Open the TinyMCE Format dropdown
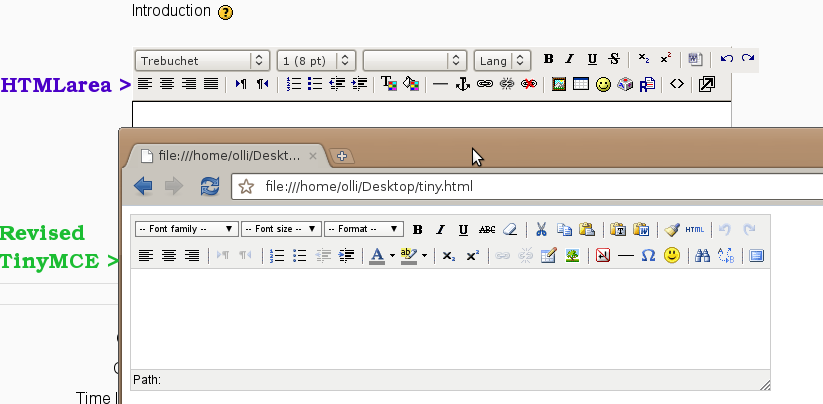Image resolution: width=823 pixels, height=404 pixels. coord(364,229)
